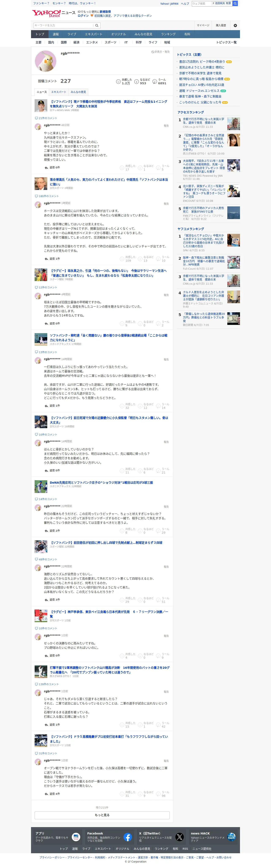Click the ログイン link
271x868 pixels.
click(83, 16)
